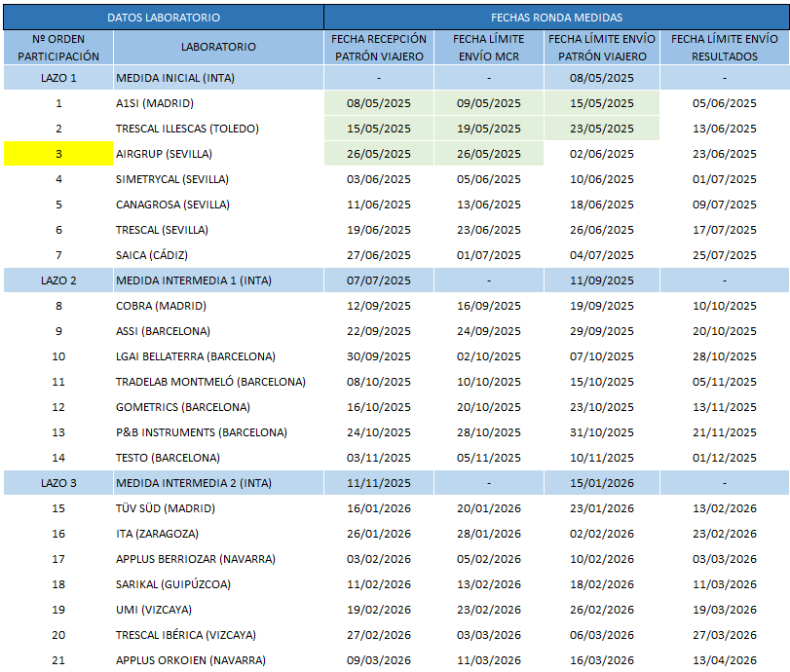Click the FECHA LÍMITE ENVÍO PATRÓN VIAJERO header
The image size is (790, 672).
click(602, 48)
